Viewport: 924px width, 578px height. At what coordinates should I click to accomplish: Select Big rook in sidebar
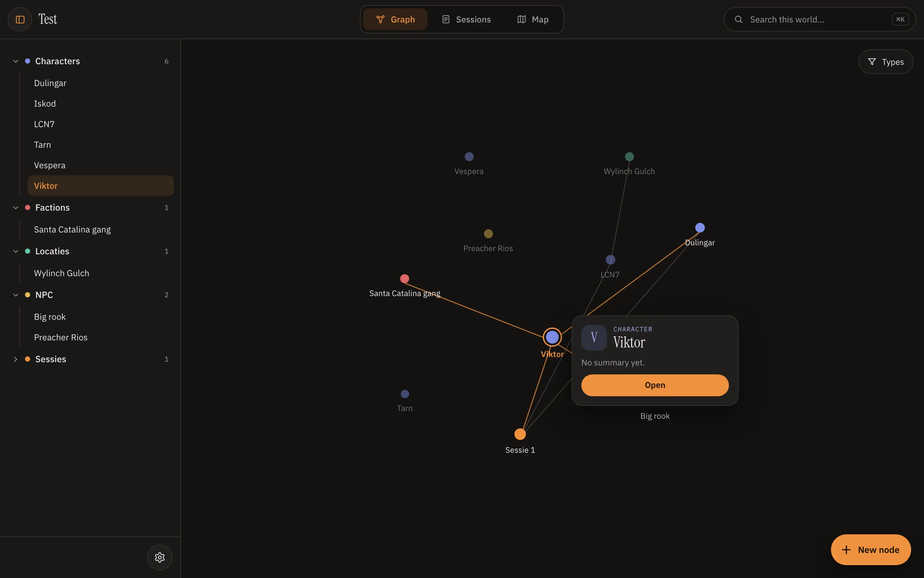100,317
